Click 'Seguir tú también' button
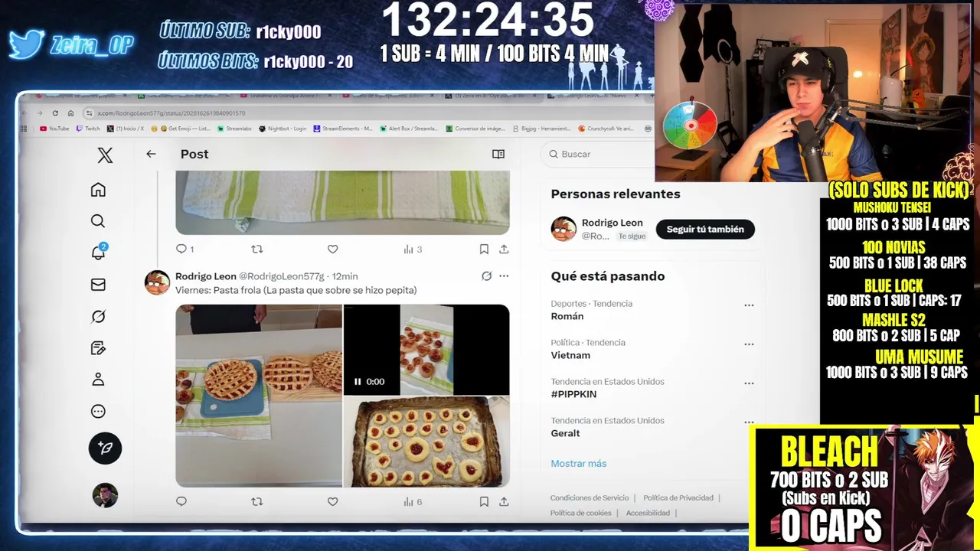The height and width of the screenshot is (551, 980). coord(705,229)
